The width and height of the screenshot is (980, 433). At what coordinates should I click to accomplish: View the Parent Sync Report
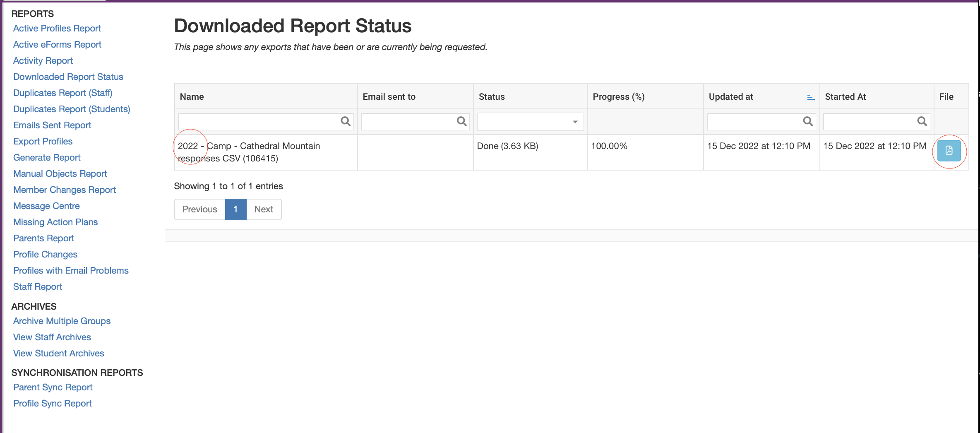(53, 387)
